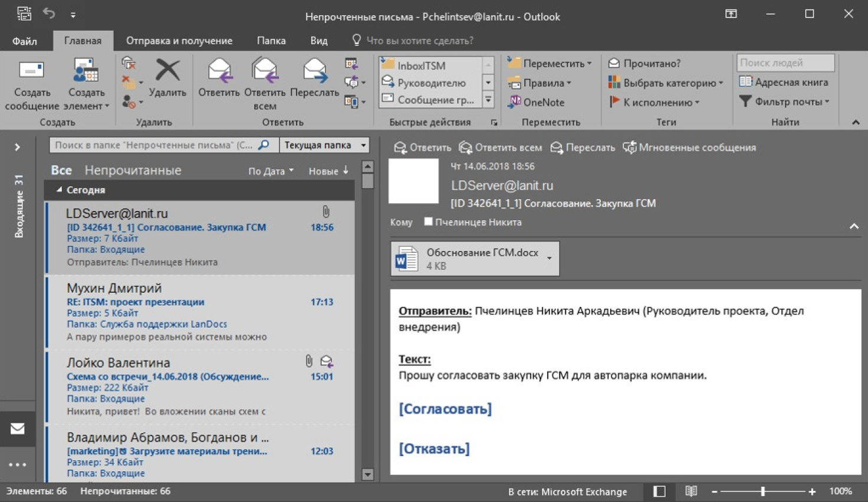Click Reply in the reading pane
The image size is (868, 502).
pyautogui.click(x=423, y=147)
